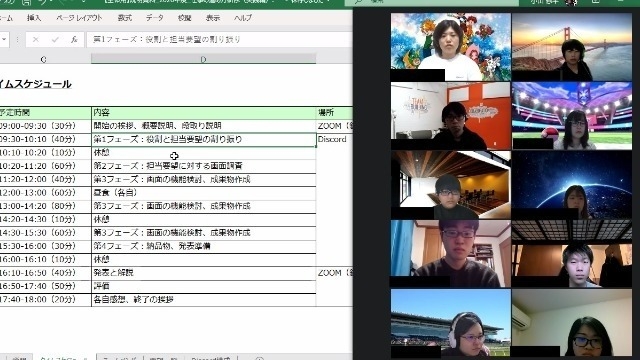Select Zoom video with dark lattice ceiling
This screenshot has height=360, width=640.
572,254
